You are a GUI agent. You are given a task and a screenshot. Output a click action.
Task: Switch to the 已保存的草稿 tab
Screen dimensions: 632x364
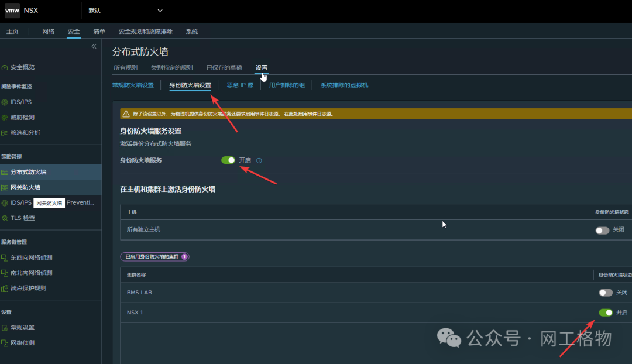(x=224, y=68)
